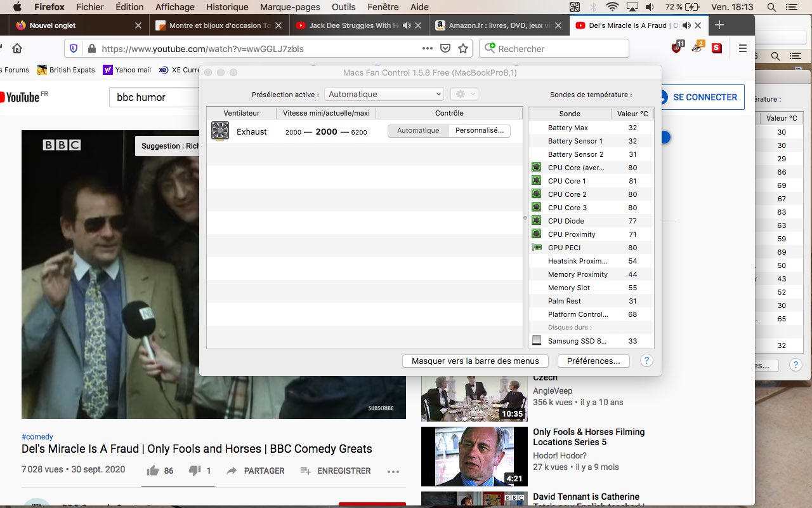Open Only Fools & Horses Filming Locations video
The height and width of the screenshot is (508, 812).
[589, 437]
